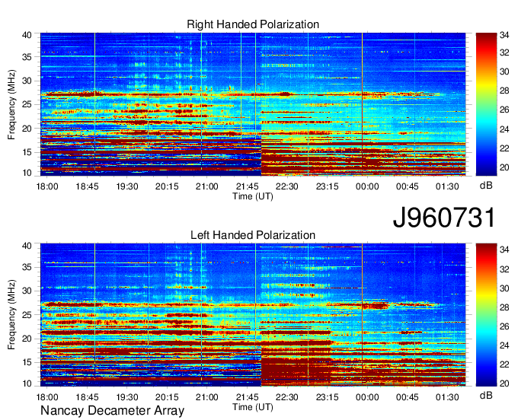Click the 21:00 tick under the left-handed plot
Screen dimensions: 518x420
(x=206, y=397)
